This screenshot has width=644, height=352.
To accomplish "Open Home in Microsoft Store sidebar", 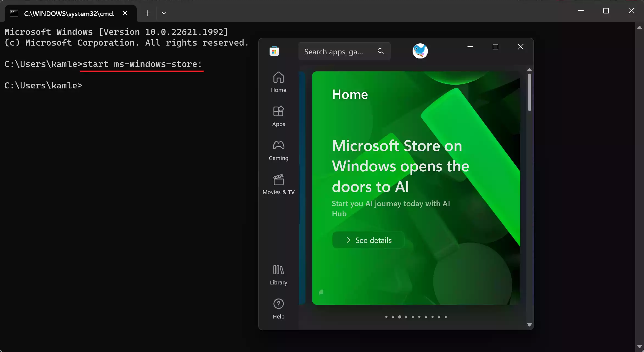I will pyautogui.click(x=278, y=82).
